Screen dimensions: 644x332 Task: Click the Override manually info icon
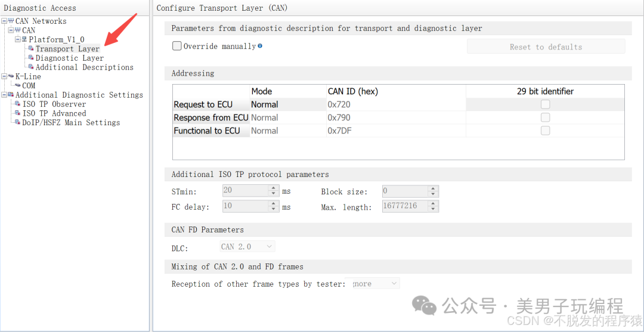(x=260, y=46)
